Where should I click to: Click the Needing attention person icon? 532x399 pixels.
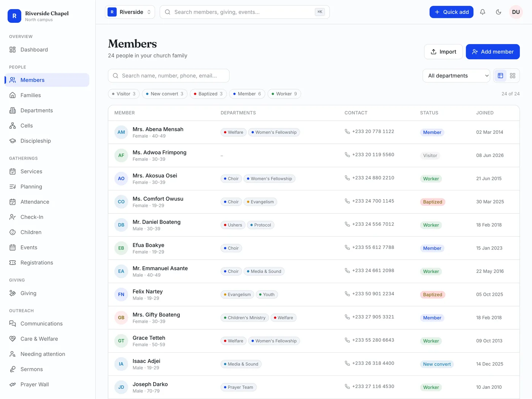click(x=13, y=354)
